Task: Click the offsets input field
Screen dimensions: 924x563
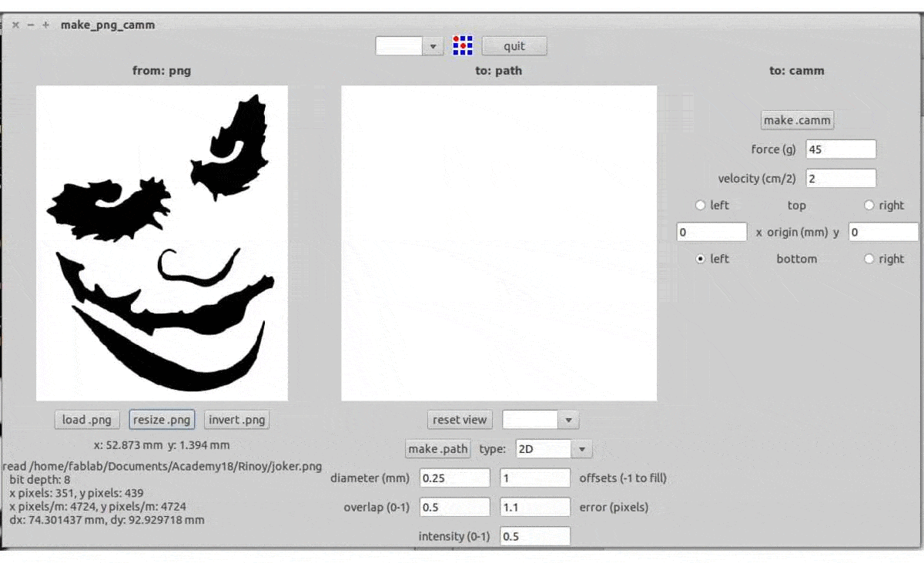Action: tap(535, 478)
